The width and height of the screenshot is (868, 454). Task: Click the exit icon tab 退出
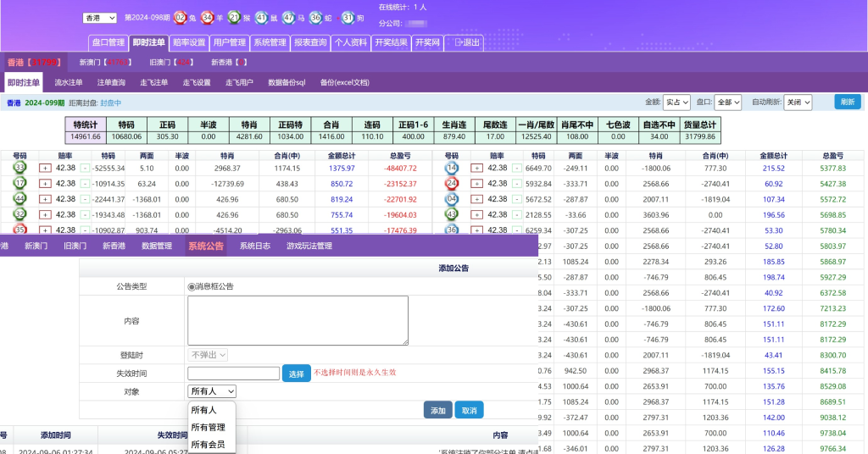point(466,42)
